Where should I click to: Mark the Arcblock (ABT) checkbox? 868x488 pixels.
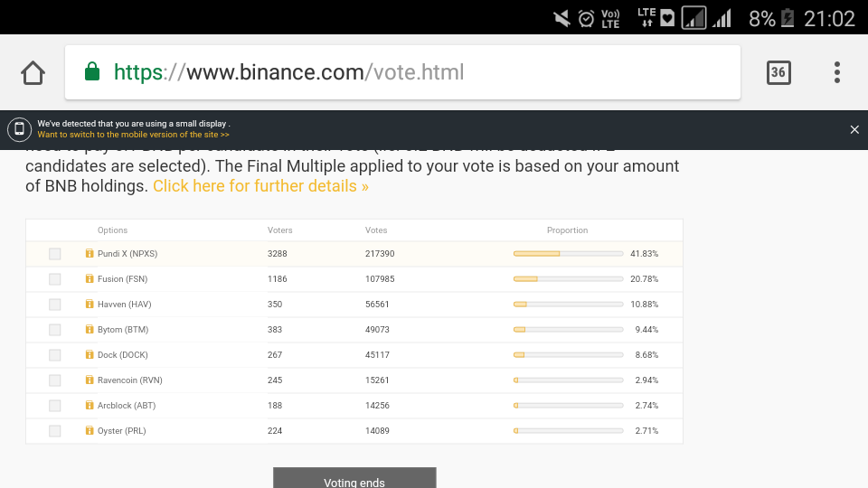coord(55,406)
